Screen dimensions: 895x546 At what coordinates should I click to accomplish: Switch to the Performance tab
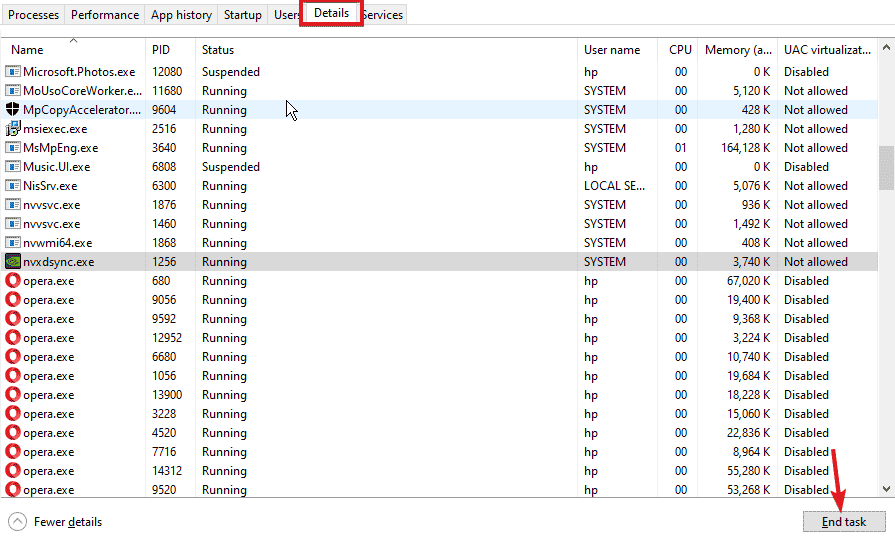click(105, 15)
